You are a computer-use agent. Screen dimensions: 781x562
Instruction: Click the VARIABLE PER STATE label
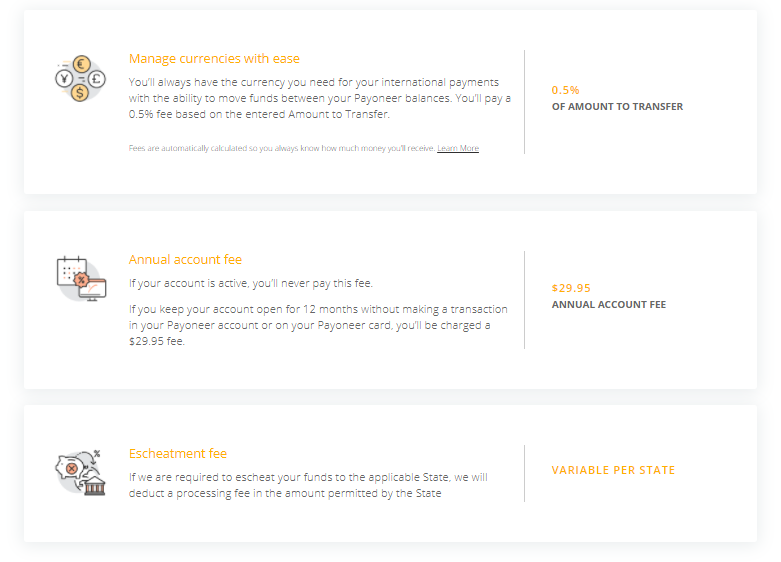(x=613, y=470)
